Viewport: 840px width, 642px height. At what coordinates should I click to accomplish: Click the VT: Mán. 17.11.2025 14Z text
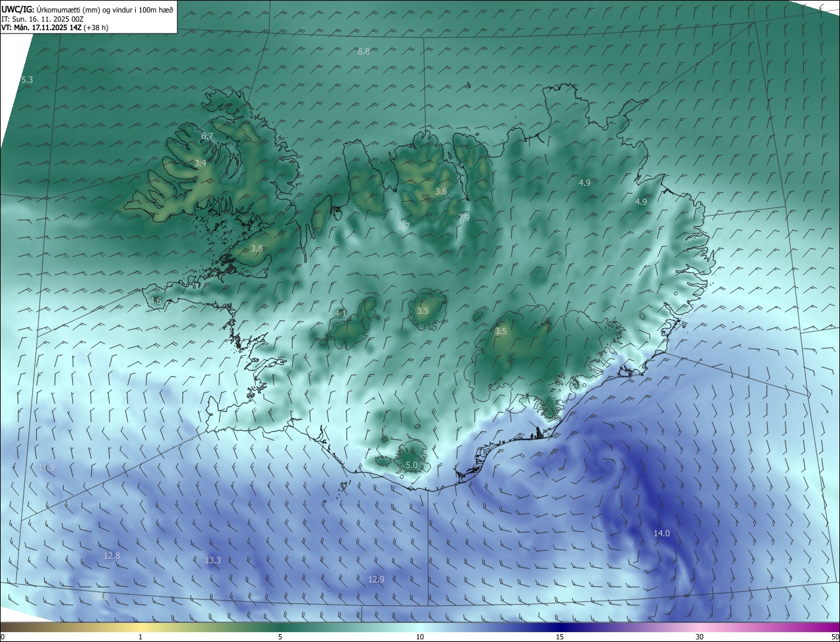pos(41,28)
